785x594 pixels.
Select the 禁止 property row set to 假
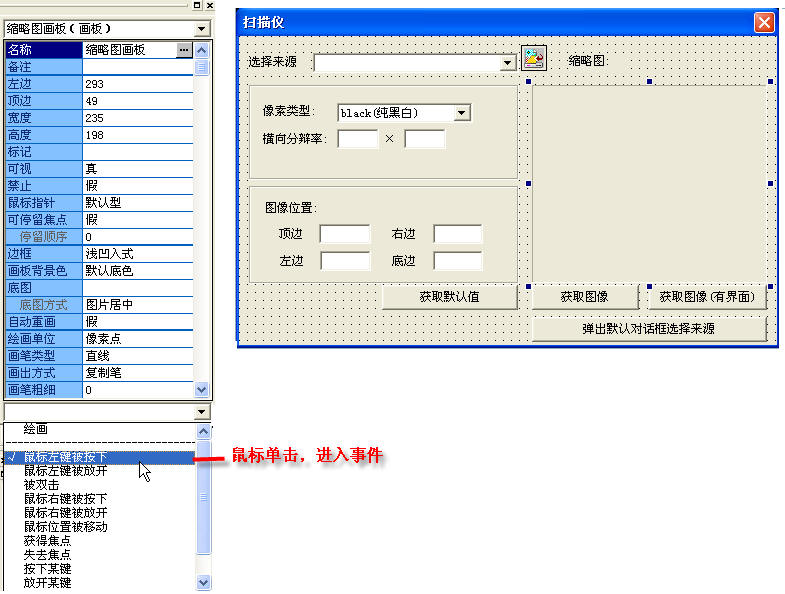pos(100,186)
